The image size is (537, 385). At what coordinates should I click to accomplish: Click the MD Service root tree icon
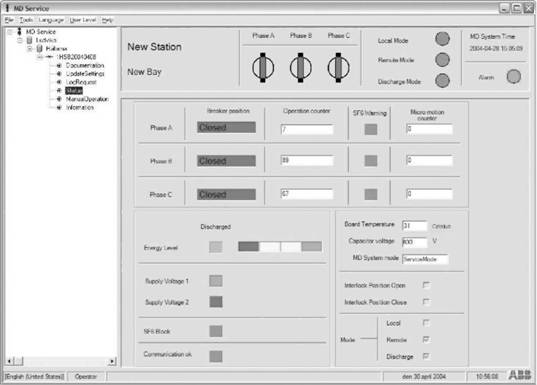[x=20, y=32]
